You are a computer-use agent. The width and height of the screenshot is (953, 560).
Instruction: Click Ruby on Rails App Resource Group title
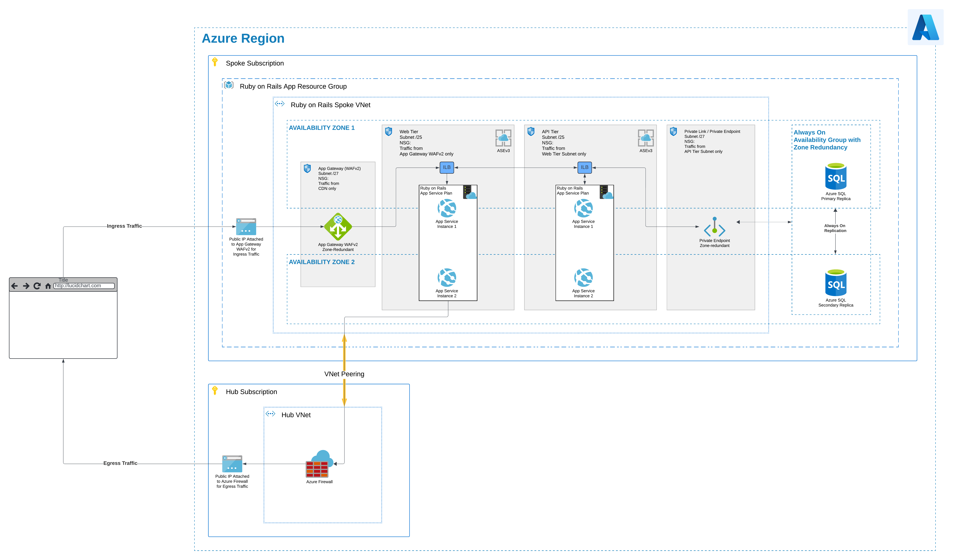(293, 87)
